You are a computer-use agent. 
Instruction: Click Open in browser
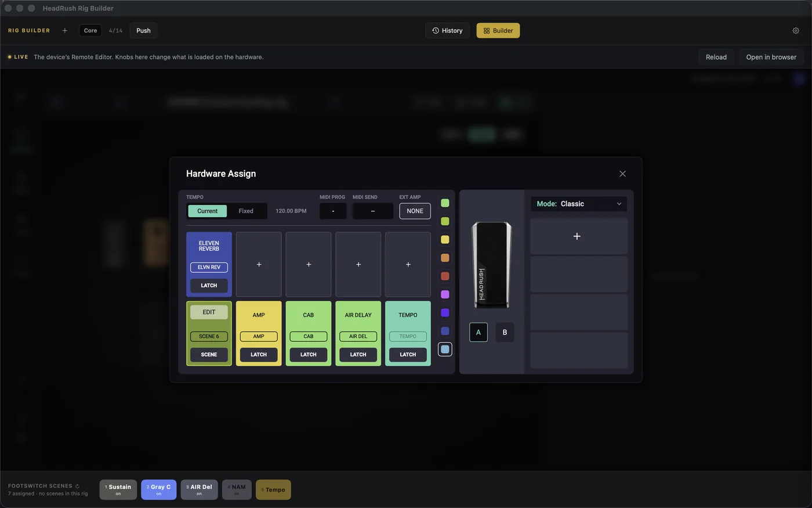click(x=771, y=57)
